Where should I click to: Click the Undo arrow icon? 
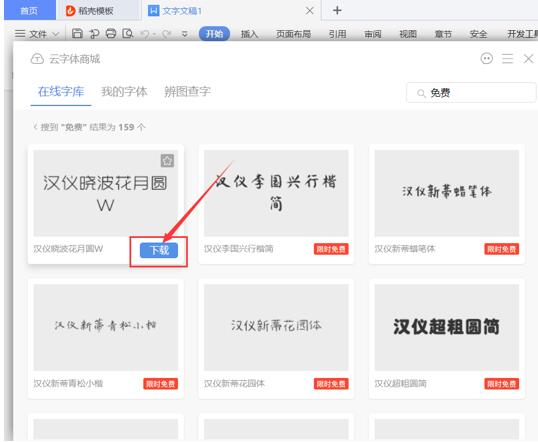pyautogui.click(x=145, y=34)
